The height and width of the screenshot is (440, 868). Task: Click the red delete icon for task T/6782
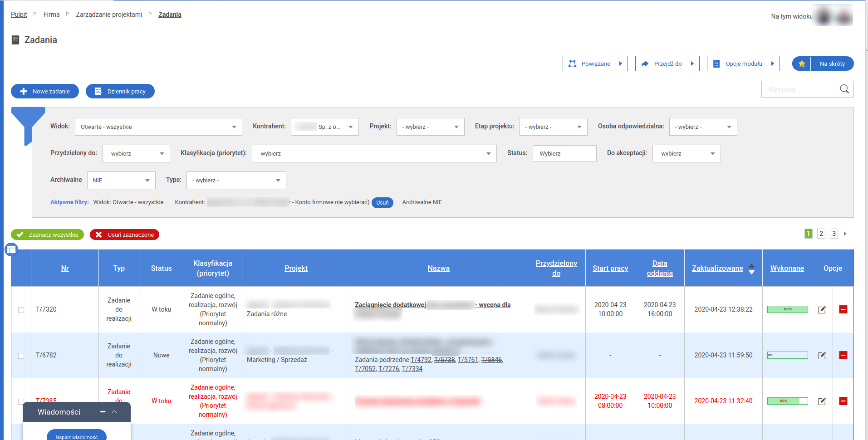(x=843, y=355)
